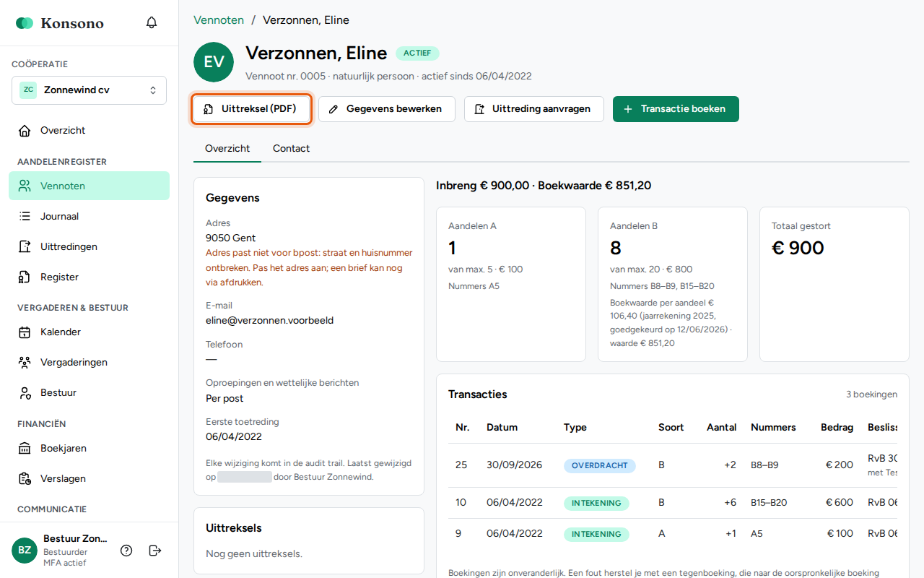Open Boekjaren in the sidebar
Image resolution: width=924 pixels, height=578 pixels.
click(x=89, y=449)
